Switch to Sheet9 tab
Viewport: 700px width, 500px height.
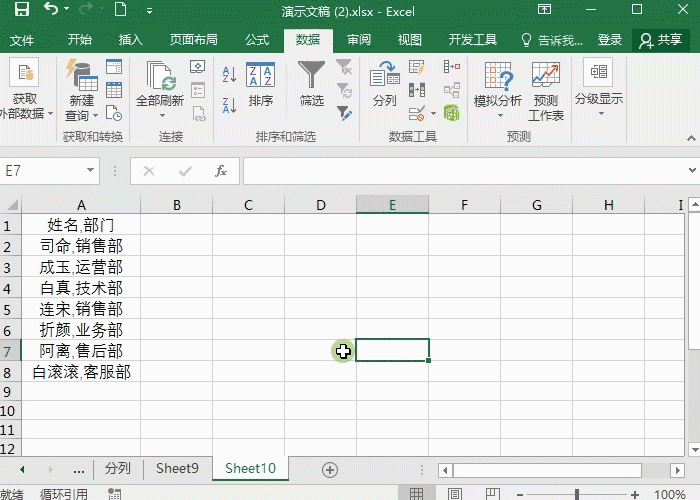point(177,468)
